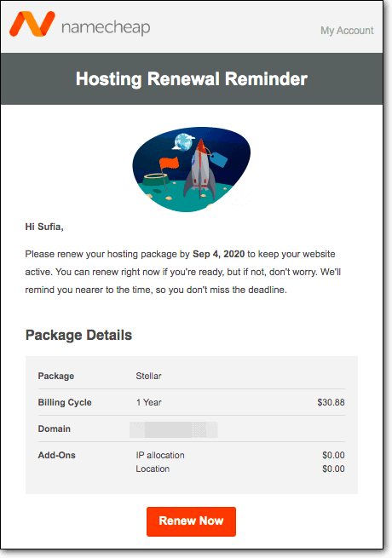Image resolution: width=392 pixels, height=558 pixels.
Task: Click the Billing Cycle label
Action: click(x=65, y=402)
